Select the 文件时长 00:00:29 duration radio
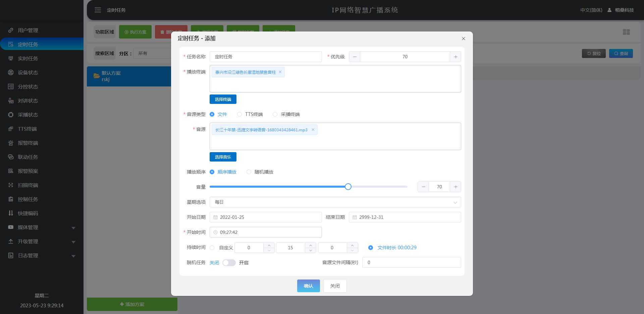This screenshot has height=314, width=644. point(371,248)
